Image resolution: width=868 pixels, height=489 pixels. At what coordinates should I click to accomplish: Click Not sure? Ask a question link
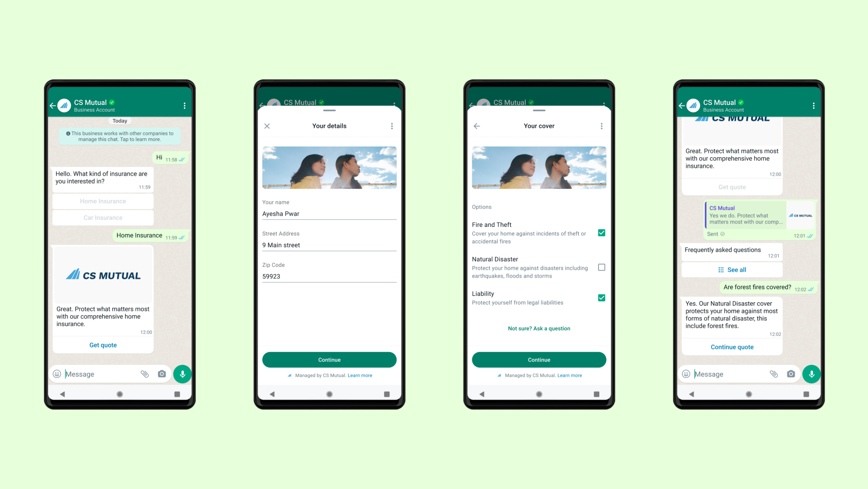tap(538, 329)
